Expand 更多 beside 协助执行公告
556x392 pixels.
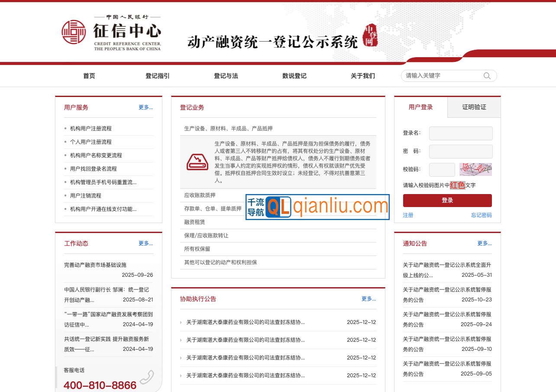pos(368,298)
